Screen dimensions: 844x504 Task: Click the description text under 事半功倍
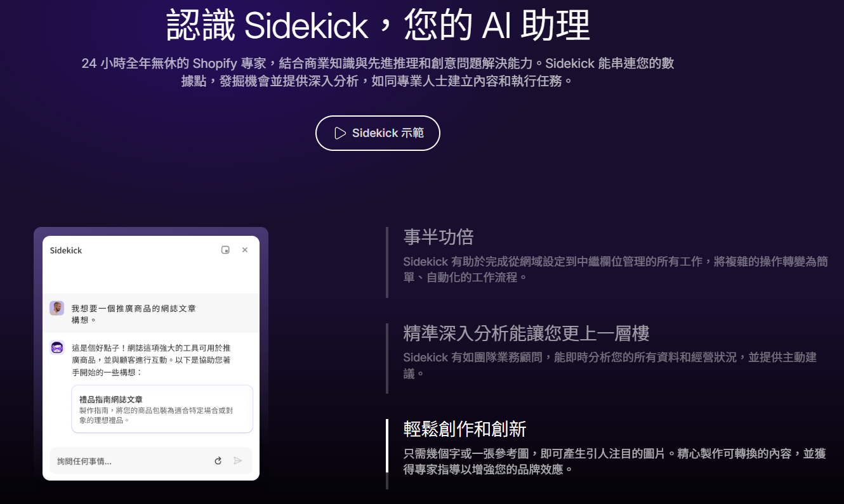[616, 269]
